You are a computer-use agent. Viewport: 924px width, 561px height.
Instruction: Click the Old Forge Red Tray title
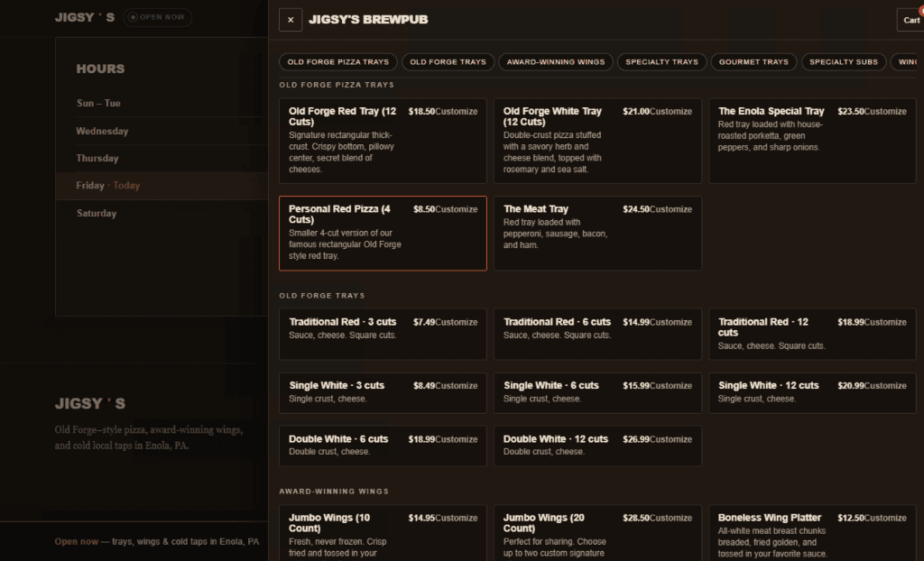(x=342, y=116)
